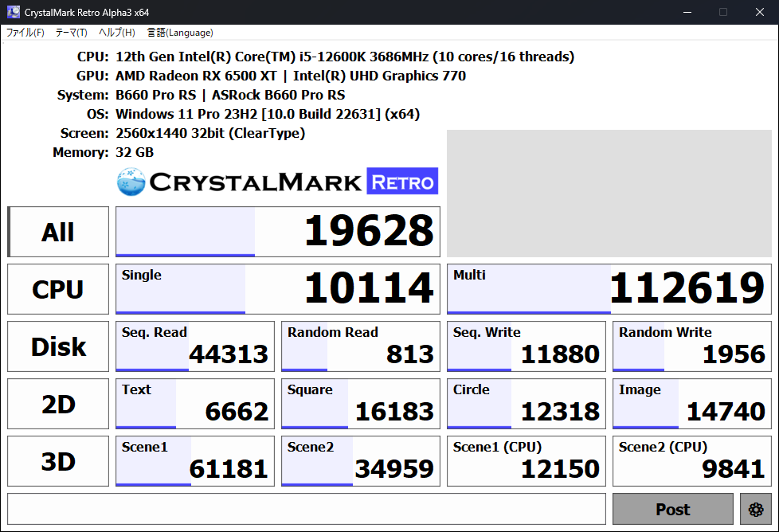Click the 2D Circle result 12318
This screenshot has height=532, width=779.
pyautogui.click(x=527, y=404)
